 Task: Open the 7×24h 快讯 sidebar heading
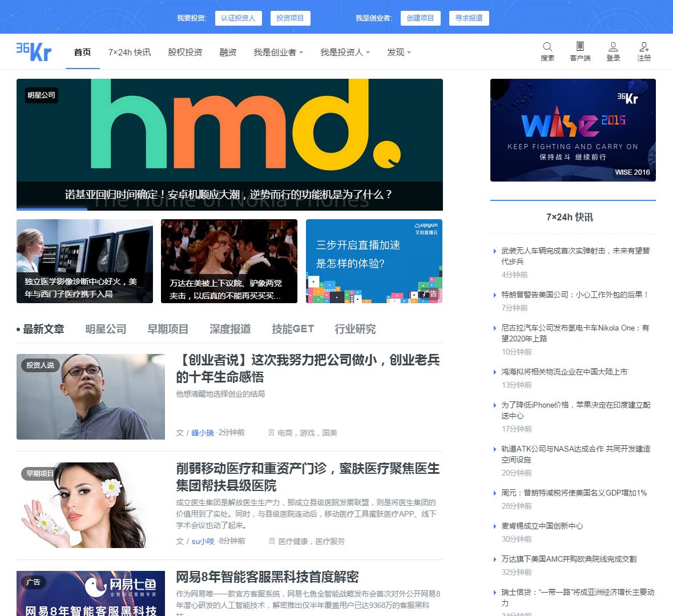pos(570,217)
